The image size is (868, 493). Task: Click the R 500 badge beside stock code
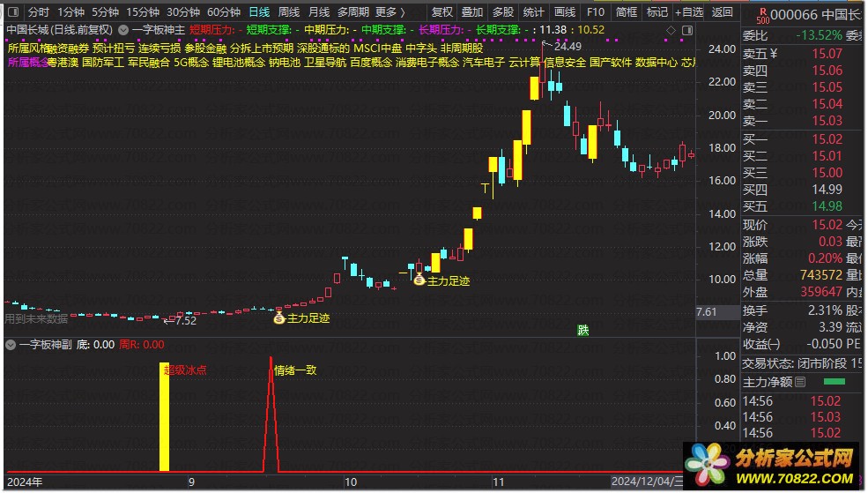click(762, 16)
